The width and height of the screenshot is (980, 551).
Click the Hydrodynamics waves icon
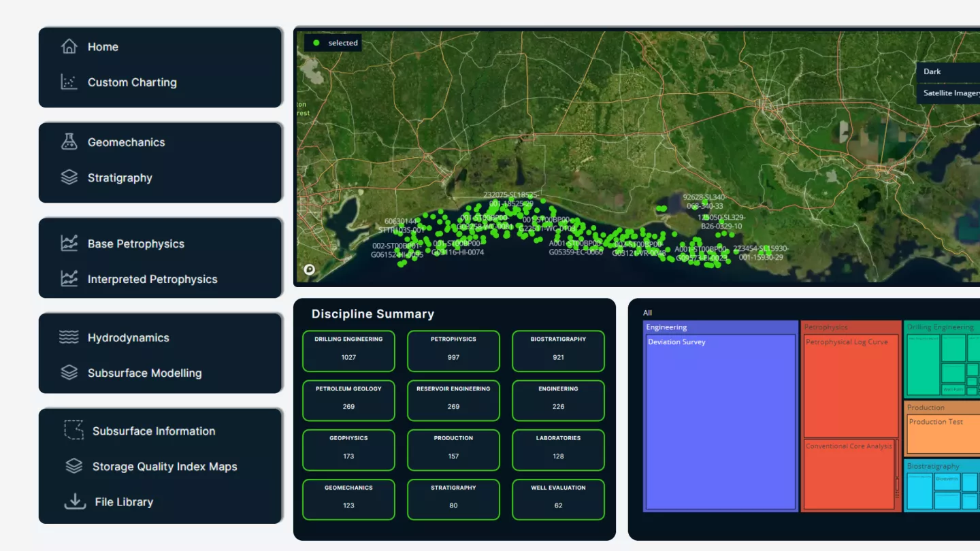(x=69, y=337)
